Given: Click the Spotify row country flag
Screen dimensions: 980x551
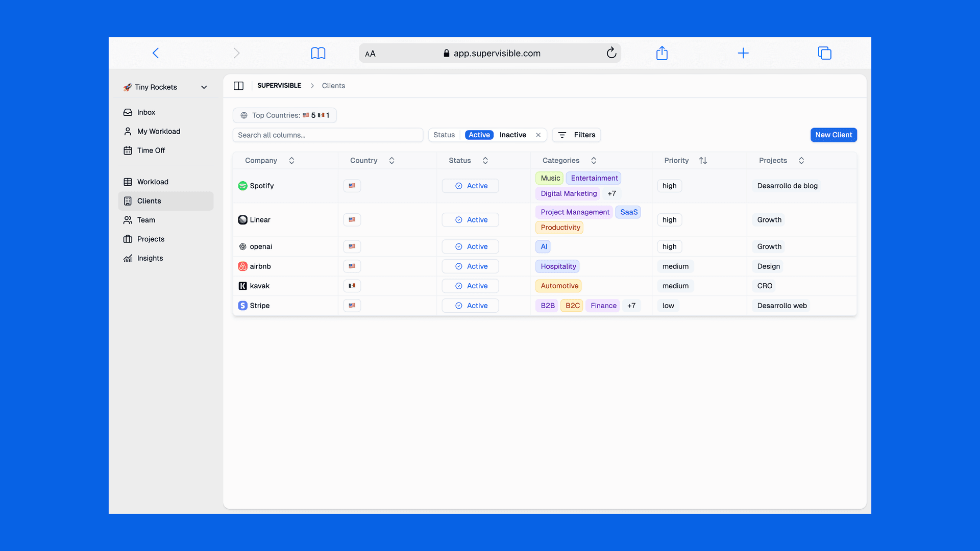Looking at the screenshot, I should click(x=352, y=186).
